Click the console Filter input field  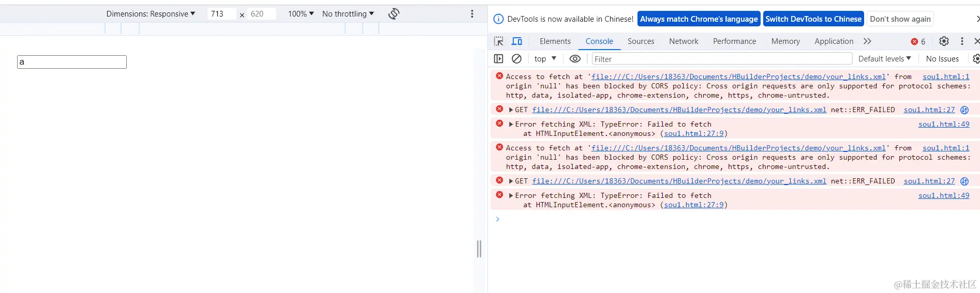(x=722, y=59)
